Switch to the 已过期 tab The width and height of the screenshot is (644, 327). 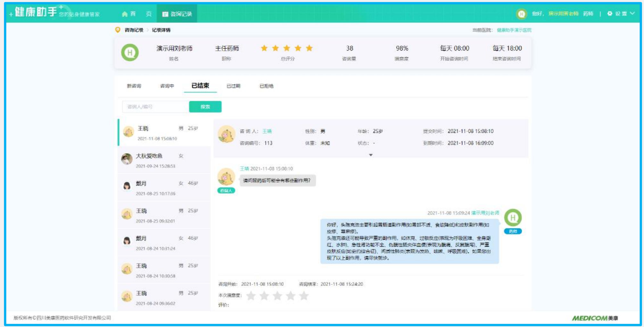tap(233, 86)
